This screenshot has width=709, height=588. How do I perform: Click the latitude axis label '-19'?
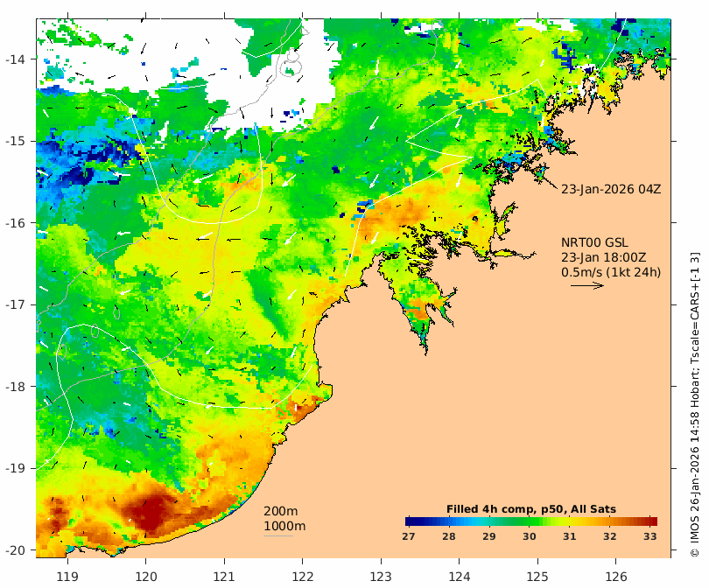[15, 468]
